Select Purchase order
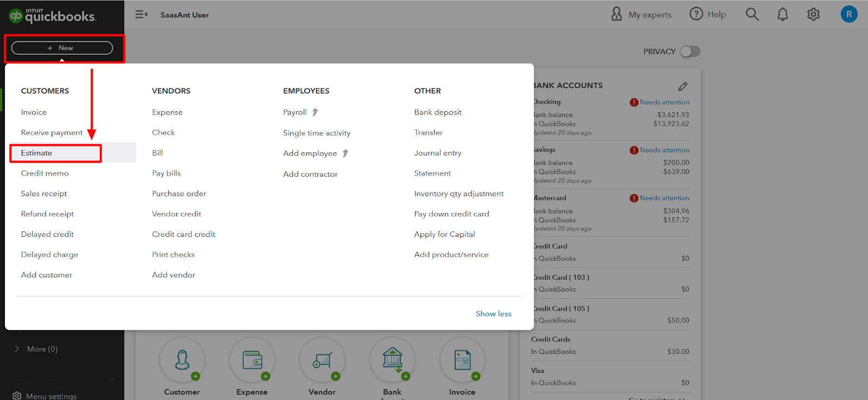The image size is (868, 400). click(179, 193)
